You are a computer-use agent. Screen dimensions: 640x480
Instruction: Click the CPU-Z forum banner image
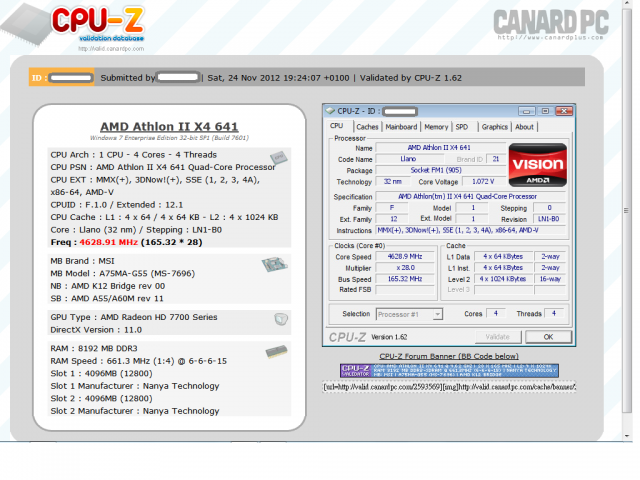point(449,371)
